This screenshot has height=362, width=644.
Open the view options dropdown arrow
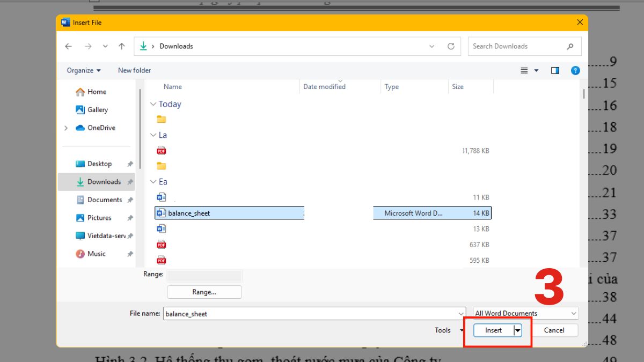536,71
